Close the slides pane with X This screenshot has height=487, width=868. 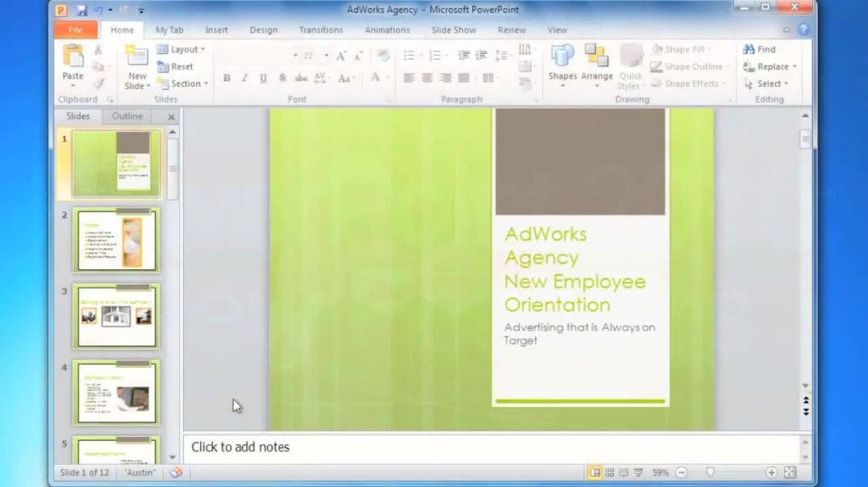[x=171, y=117]
